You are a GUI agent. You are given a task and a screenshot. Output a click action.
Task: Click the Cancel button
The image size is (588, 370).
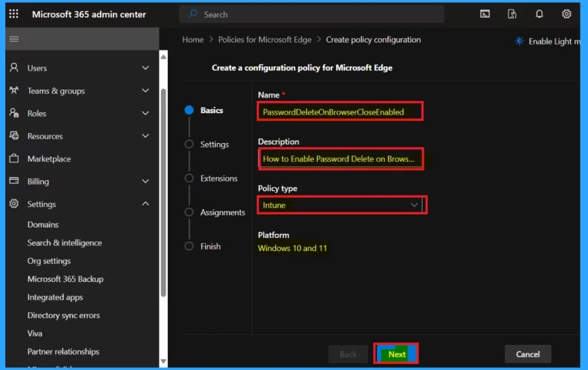tap(528, 354)
